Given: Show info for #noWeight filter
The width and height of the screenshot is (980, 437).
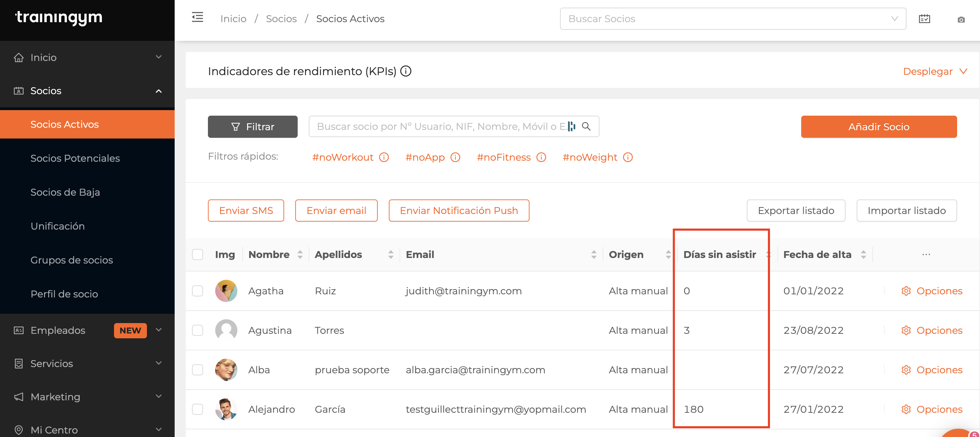Looking at the screenshot, I should click(628, 157).
